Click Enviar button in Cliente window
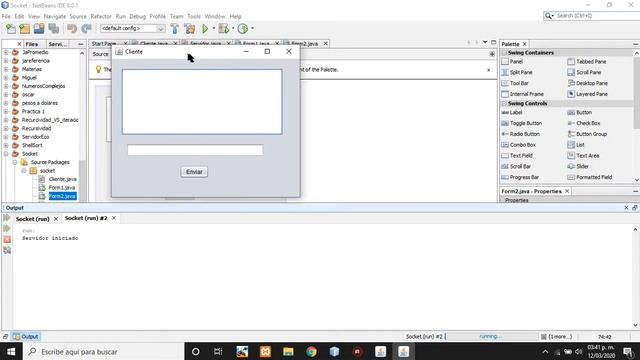 pos(194,172)
